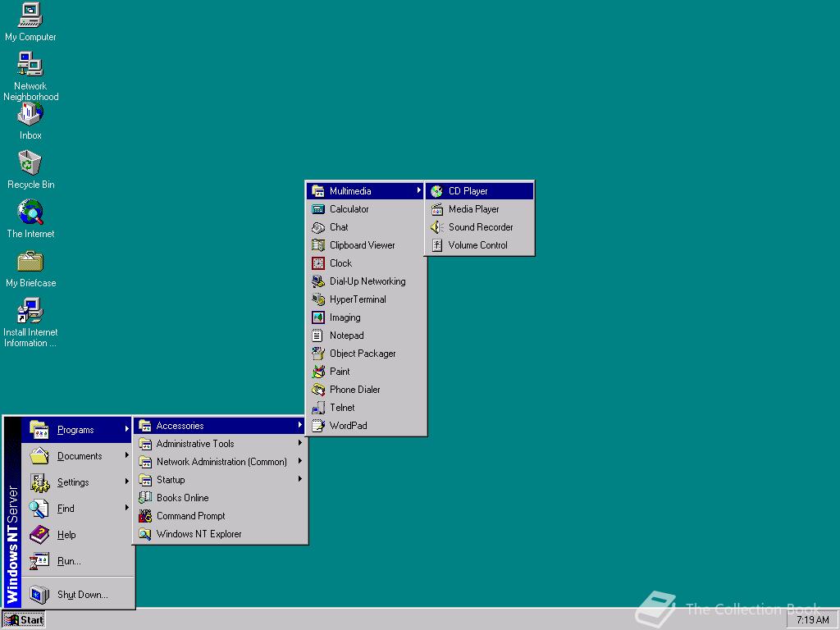Click the Clipboard Viewer icon

[x=318, y=245]
